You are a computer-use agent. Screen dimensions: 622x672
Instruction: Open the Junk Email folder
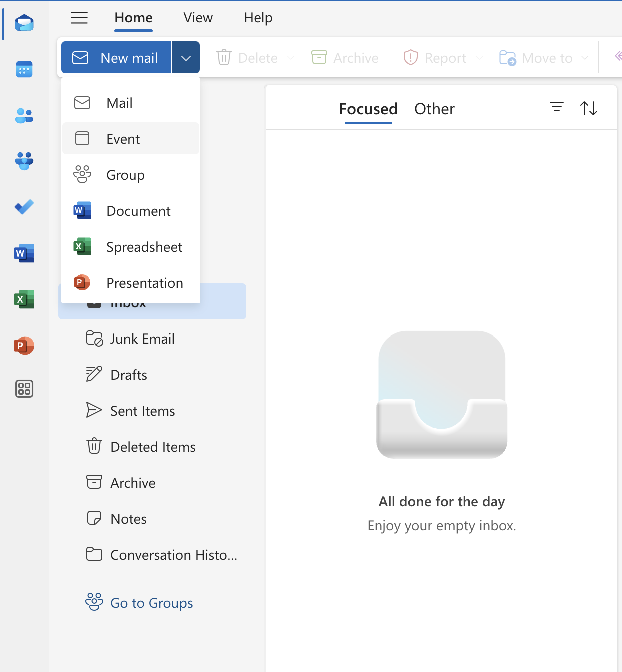(x=142, y=339)
